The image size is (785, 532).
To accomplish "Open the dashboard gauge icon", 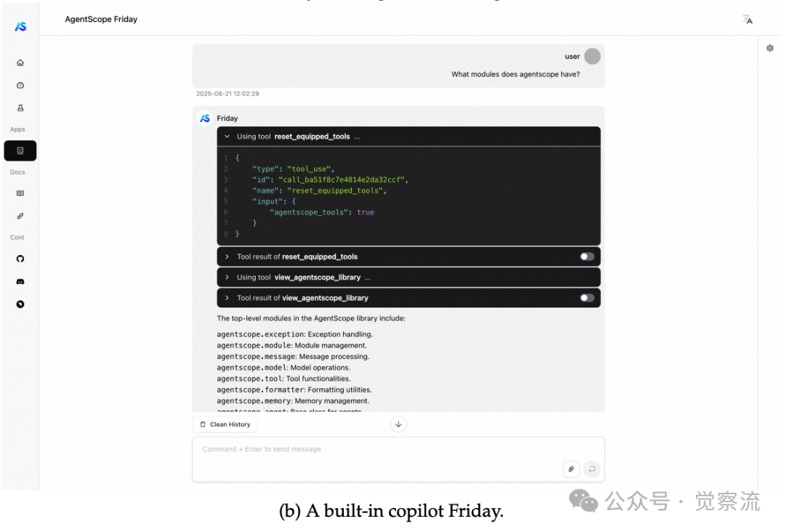I will pyautogui.click(x=20, y=85).
